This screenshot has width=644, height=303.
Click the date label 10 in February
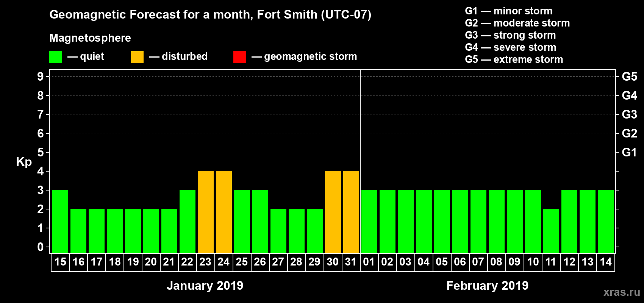click(x=533, y=262)
